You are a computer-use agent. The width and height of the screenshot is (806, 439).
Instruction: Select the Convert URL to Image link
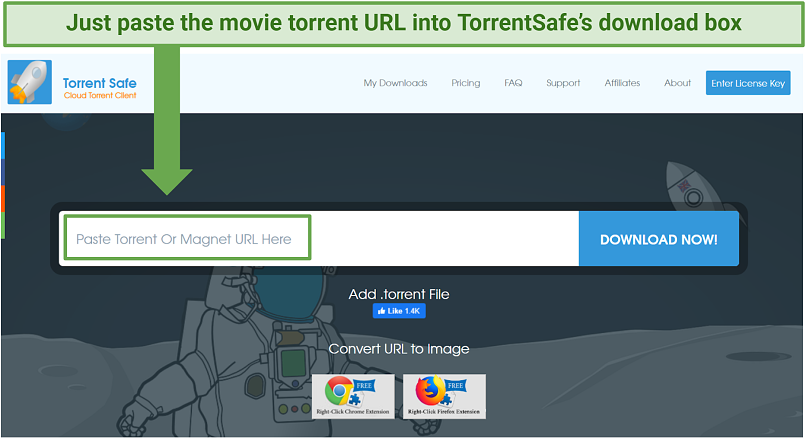pyautogui.click(x=399, y=349)
